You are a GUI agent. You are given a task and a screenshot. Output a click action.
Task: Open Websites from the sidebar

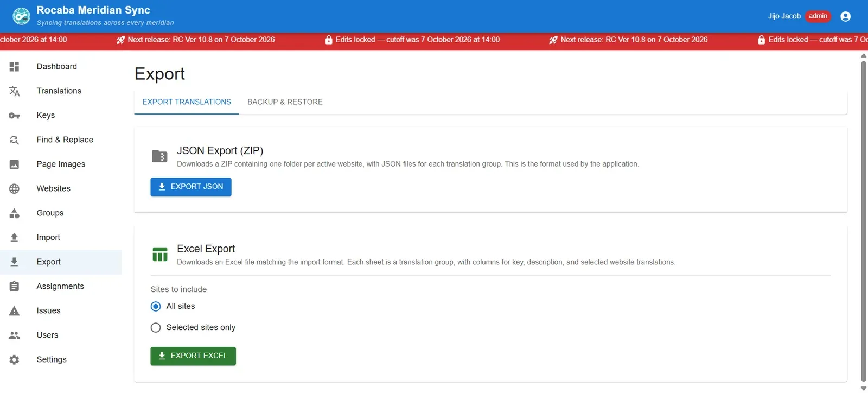[61, 189]
